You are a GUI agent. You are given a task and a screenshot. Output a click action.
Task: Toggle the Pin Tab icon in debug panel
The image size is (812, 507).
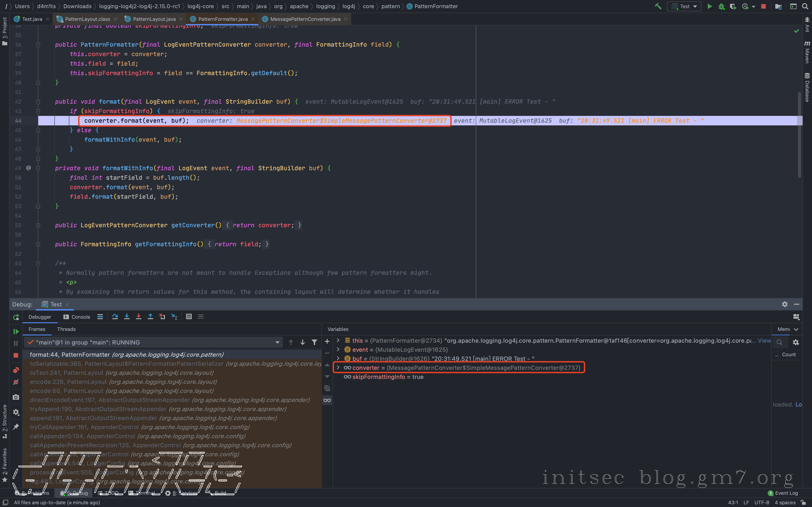16,427
